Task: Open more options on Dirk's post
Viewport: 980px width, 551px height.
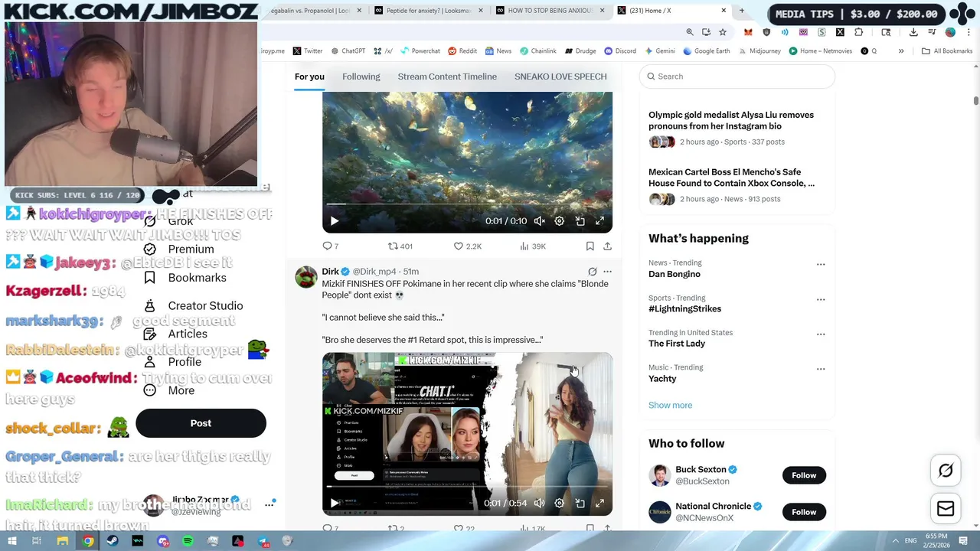Action: [x=607, y=272]
